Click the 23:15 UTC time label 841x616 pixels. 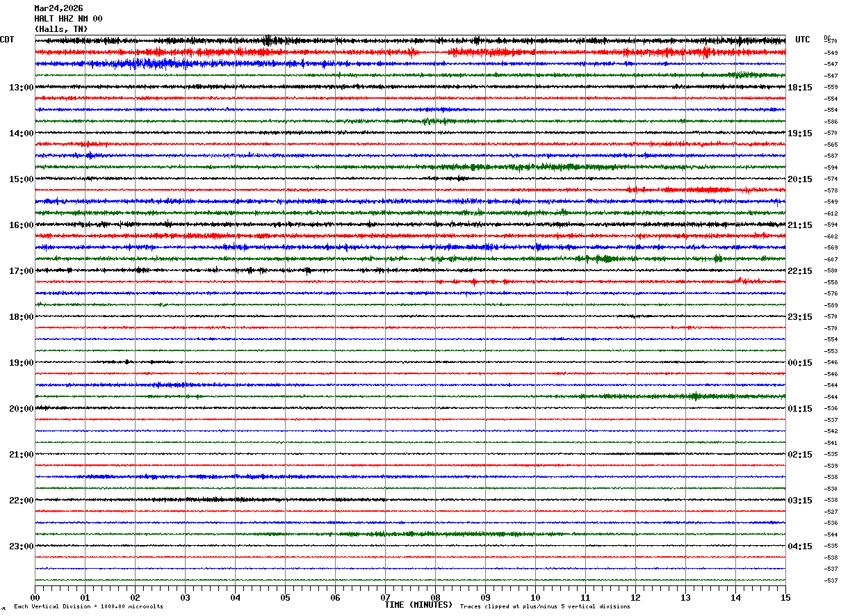800,317
